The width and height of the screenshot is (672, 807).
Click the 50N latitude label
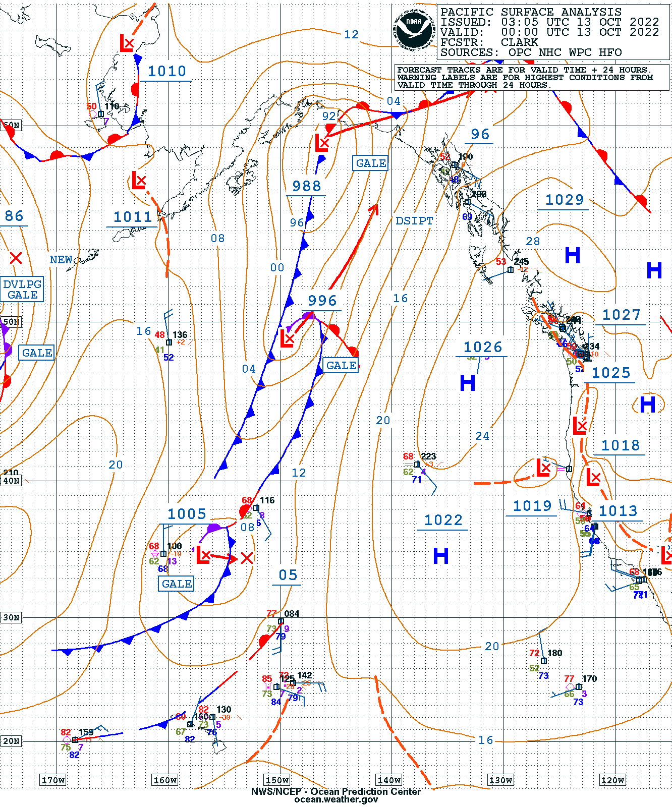[x=11, y=322]
